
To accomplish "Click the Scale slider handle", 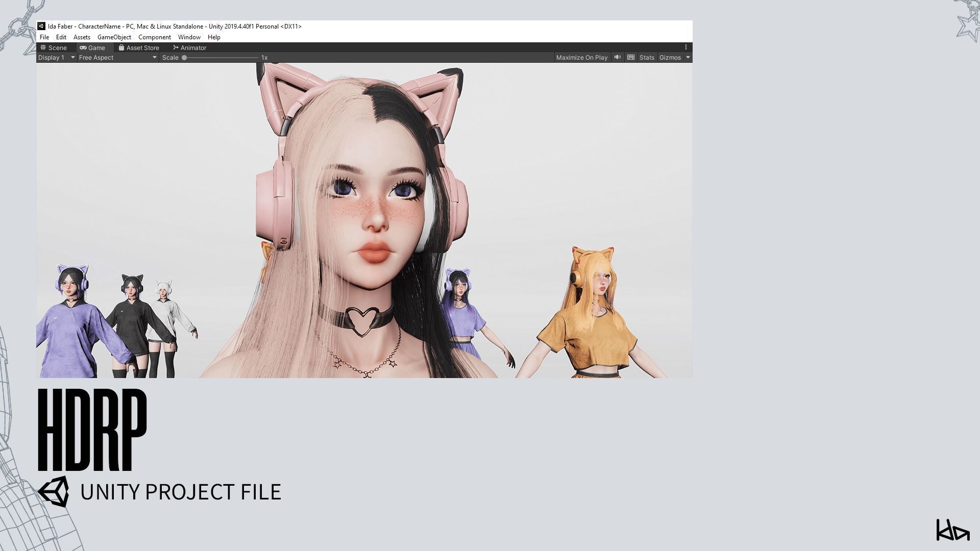I will click(x=184, y=58).
